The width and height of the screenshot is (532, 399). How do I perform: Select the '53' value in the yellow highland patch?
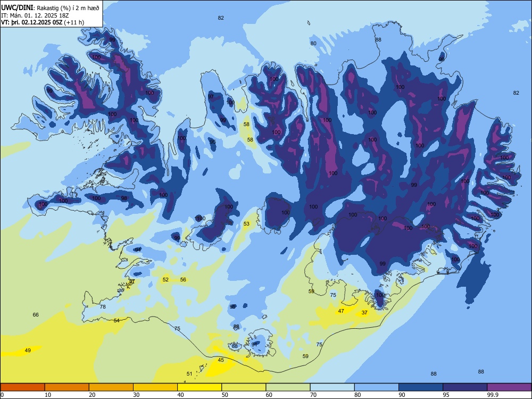(246, 223)
